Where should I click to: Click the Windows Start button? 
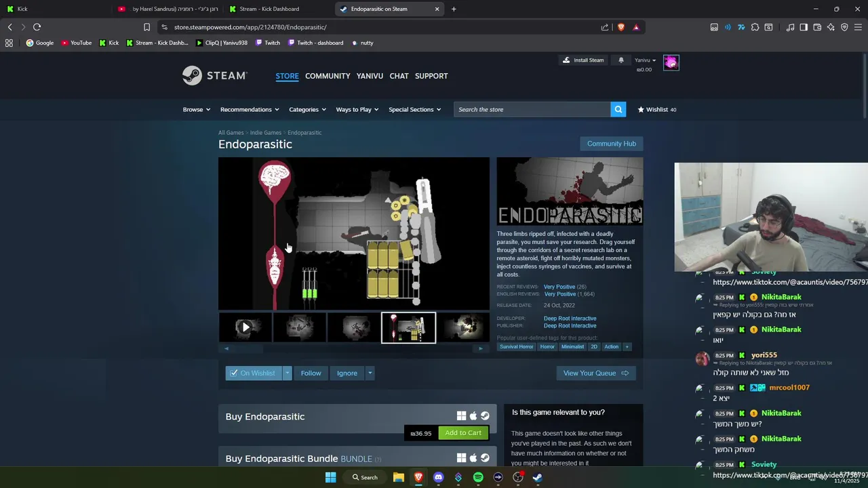click(x=330, y=477)
